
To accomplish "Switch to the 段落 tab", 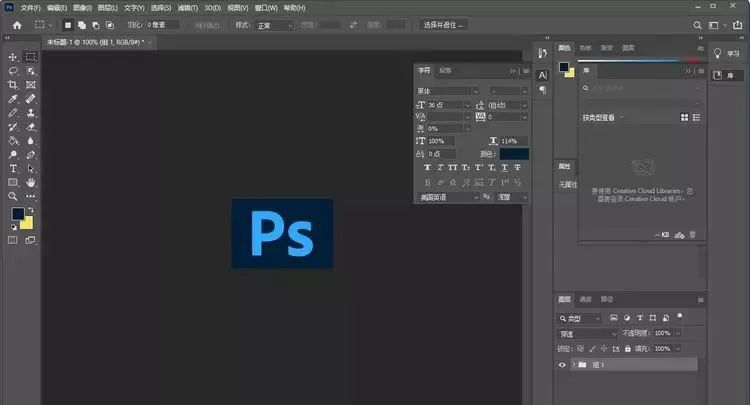I will coord(445,71).
